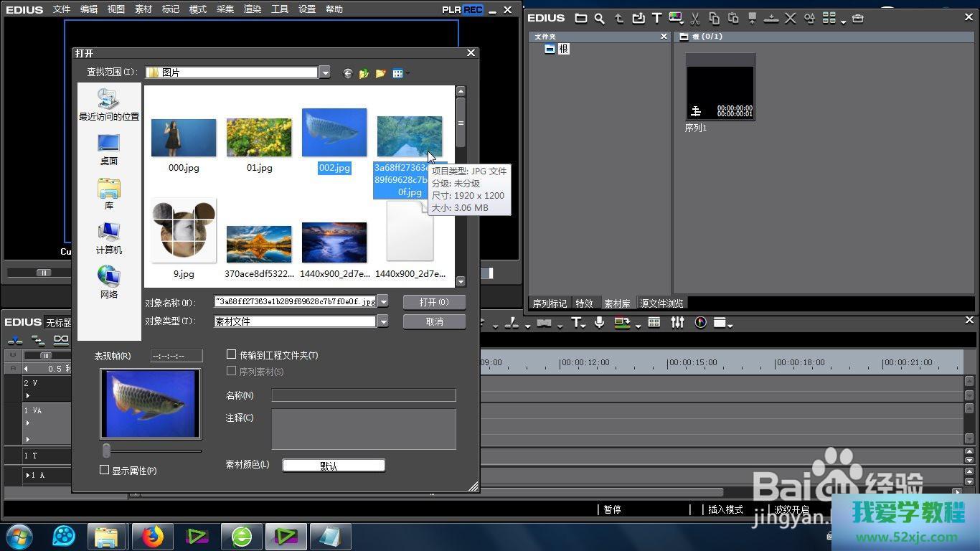Click the scissors cut icon in bin toolbar
This screenshot has height=551, width=980.
pyautogui.click(x=695, y=19)
